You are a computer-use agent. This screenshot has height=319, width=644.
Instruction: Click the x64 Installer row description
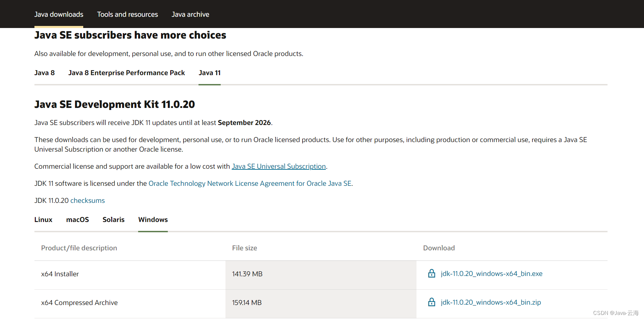click(60, 274)
